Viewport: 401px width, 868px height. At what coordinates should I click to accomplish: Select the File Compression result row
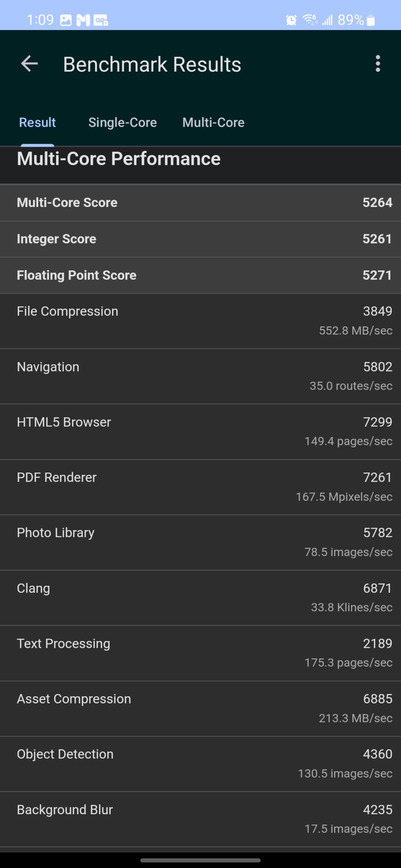tap(200, 321)
